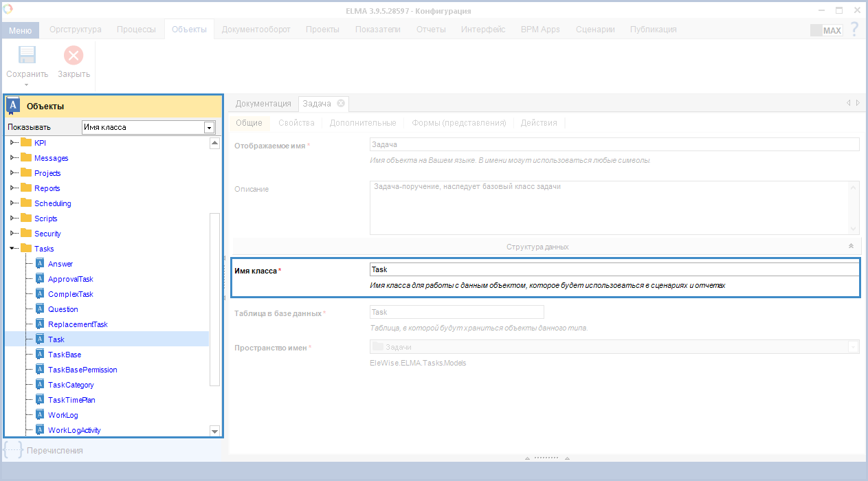Open the Дополнительные sub-tab
Viewport: 868px width, 481px height.
pyautogui.click(x=363, y=123)
